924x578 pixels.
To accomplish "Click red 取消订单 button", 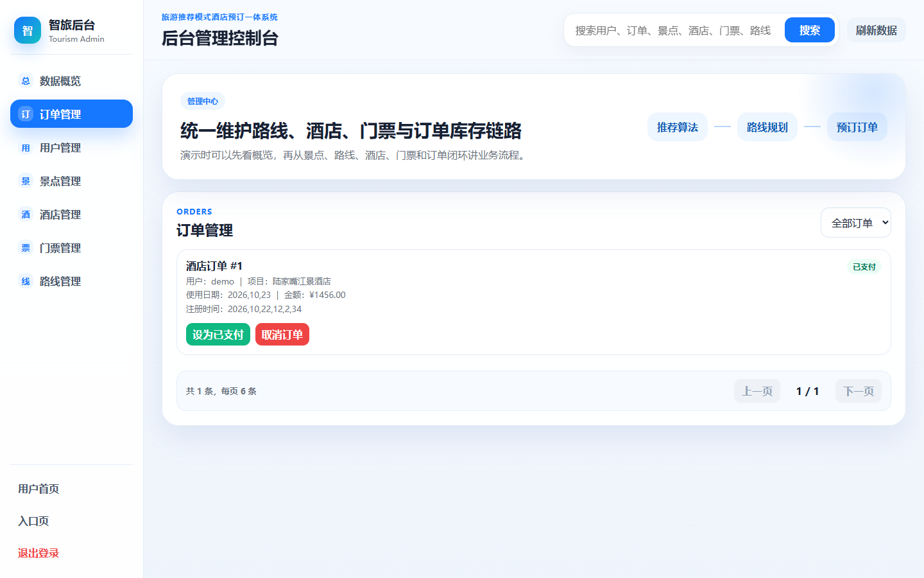I will 282,335.
